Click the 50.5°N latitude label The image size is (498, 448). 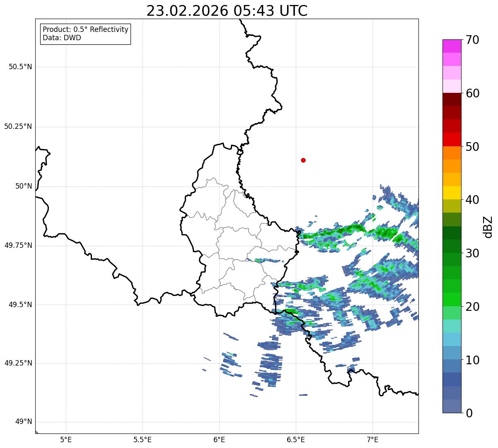[20, 67]
